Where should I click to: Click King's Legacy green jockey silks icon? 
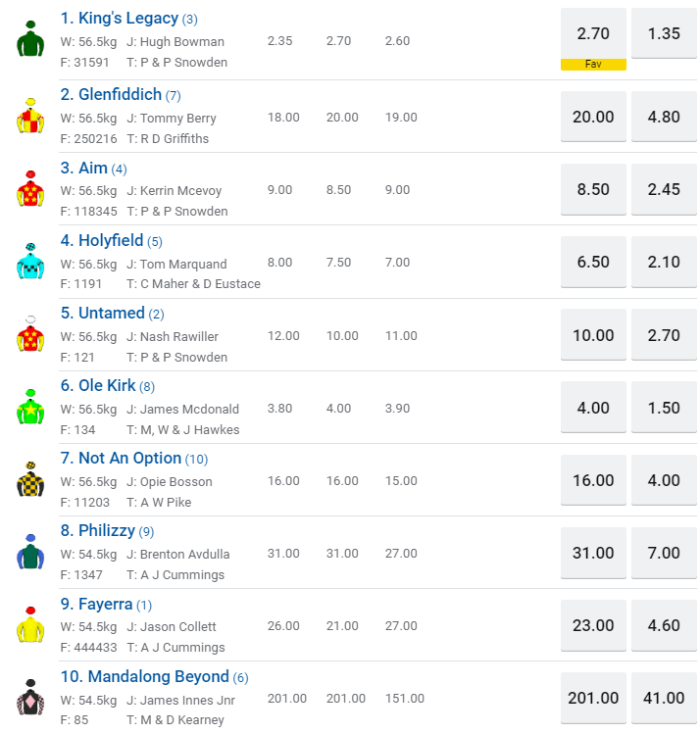[30, 40]
